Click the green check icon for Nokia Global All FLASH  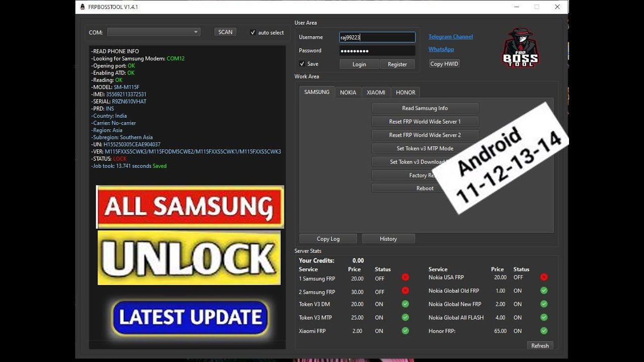(x=544, y=318)
